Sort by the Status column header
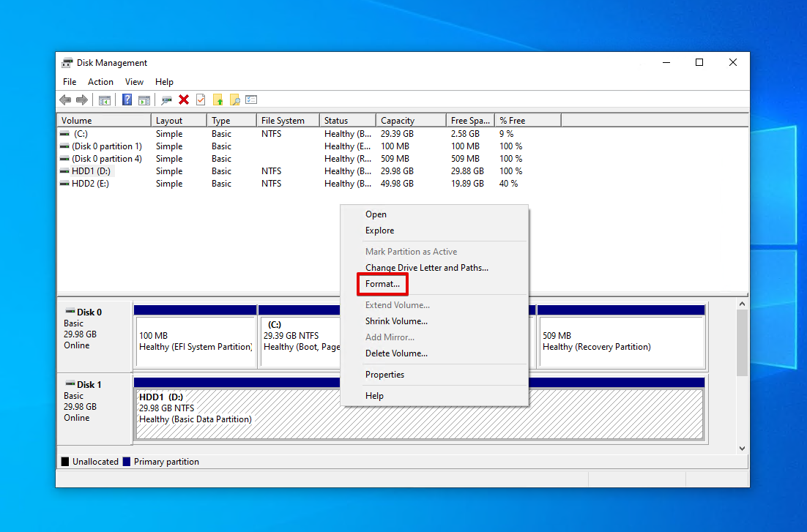807x532 pixels. [x=347, y=121]
